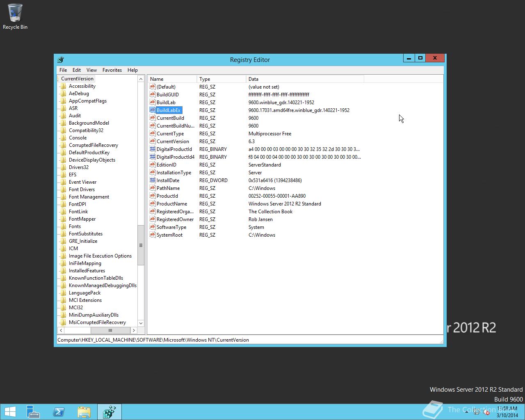Image resolution: width=525 pixels, height=420 pixels.
Task: Click the data 'Multiprocessor Free'
Action: point(269,133)
